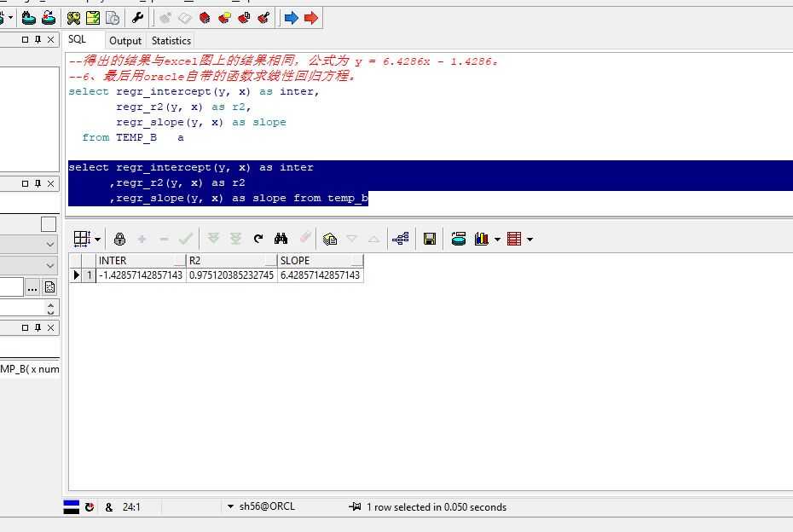The width and height of the screenshot is (793, 532).
Task: Click the binoculars find icon in results toolbar
Action: pyautogui.click(x=281, y=239)
